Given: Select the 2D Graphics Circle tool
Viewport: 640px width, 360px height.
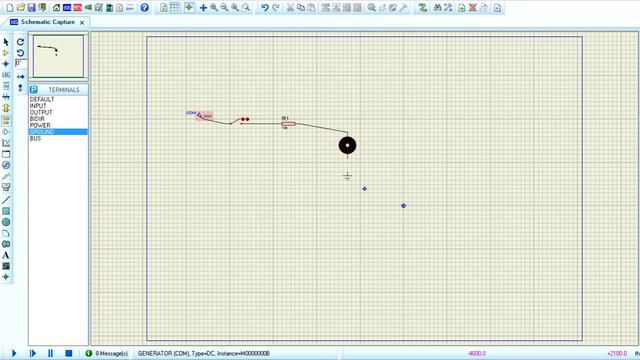Looking at the screenshot, I should pyautogui.click(x=6, y=222).
